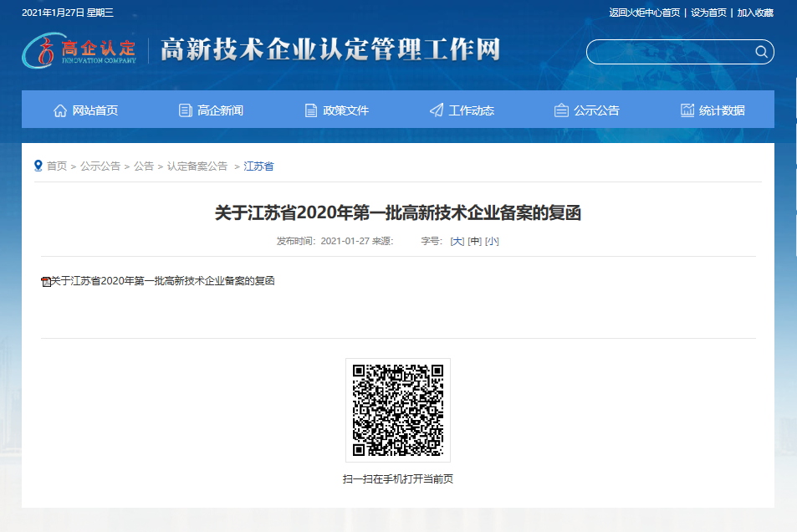Go to 认定备案公告 in breadcrumb
The width and height of the screenshot is (797, 532).
pos(197,166)
